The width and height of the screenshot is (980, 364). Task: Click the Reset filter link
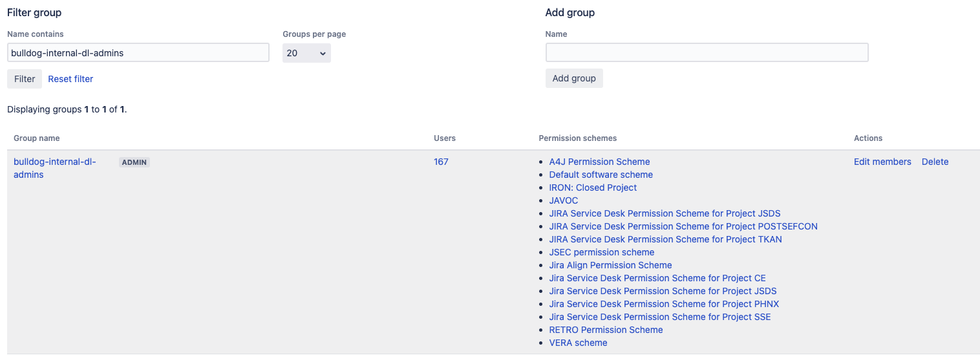pos(70,79)
